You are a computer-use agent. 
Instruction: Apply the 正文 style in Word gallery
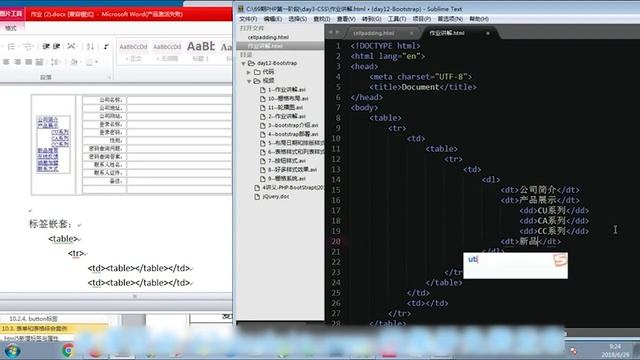[x=133, y=52]
